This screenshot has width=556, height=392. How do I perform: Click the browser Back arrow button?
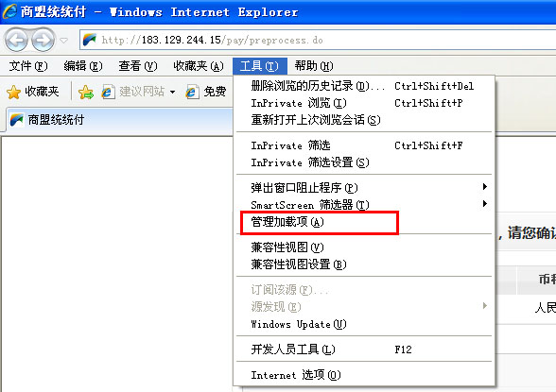click(x=16, y=40)
